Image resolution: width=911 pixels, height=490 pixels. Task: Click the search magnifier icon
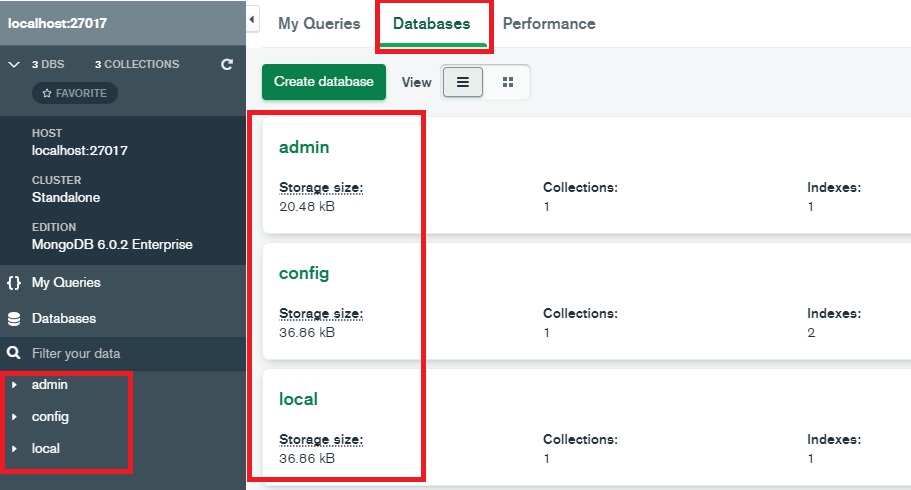tap(14, 353)
